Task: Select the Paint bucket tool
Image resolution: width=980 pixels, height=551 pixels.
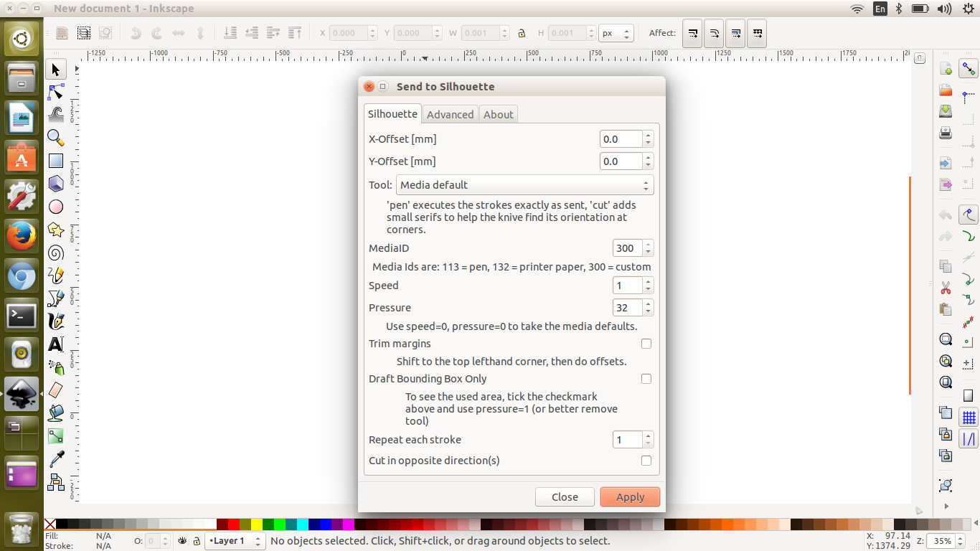Action: (x=55, y=413)
